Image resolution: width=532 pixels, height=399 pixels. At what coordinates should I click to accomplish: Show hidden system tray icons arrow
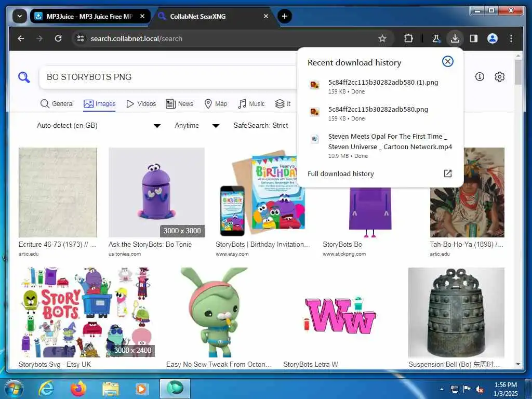(442, 389)
